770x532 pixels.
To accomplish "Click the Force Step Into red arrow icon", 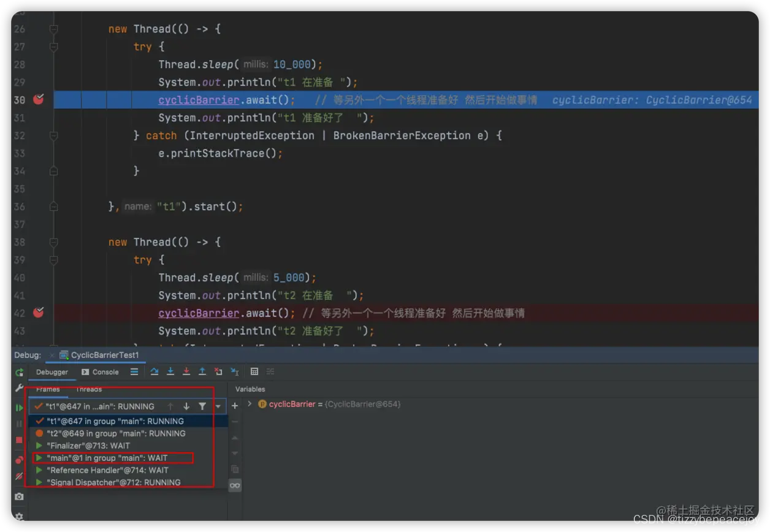I will click(186, 371).
